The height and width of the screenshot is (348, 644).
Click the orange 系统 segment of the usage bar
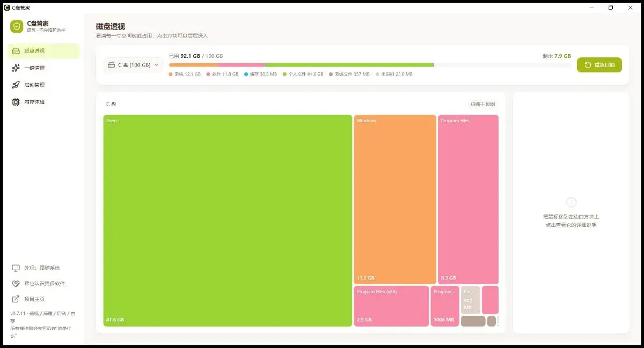coord(193,65)
